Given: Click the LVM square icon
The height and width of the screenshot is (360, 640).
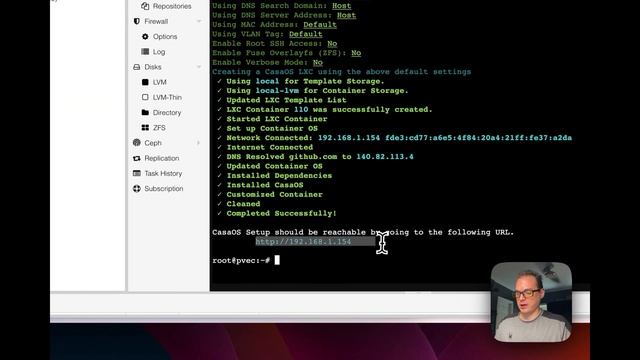Looking at the screenshot, I should click(x=145, y=82).
